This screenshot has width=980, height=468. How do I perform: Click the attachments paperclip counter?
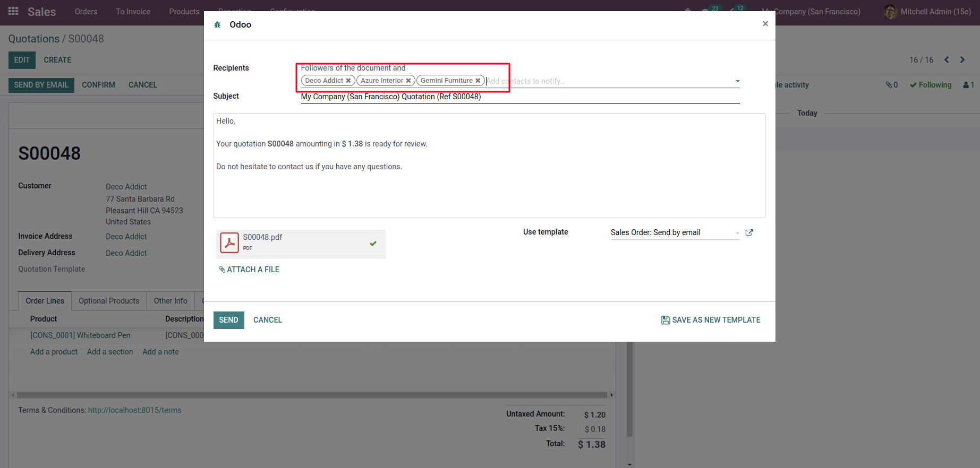pos(892,85)
